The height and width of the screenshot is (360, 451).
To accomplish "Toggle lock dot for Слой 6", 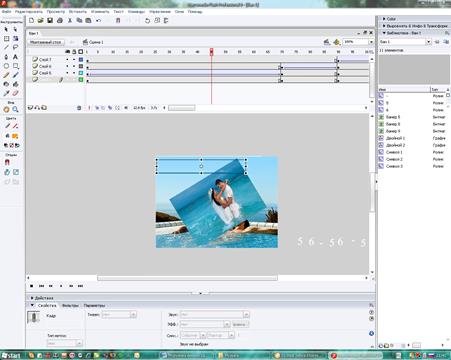I will (74, 66).
